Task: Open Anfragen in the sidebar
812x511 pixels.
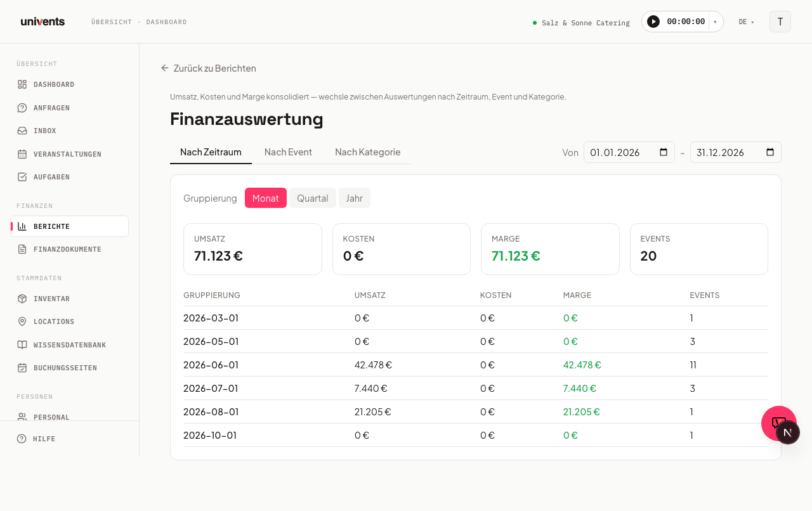Action: click(x=70, y=108)
